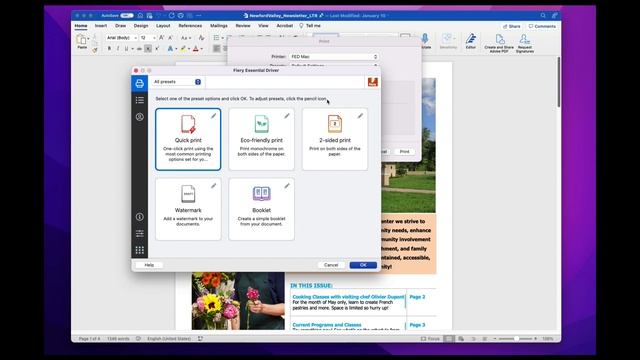Click the Page 1 of 4 status item
640x360 pixels.
pyautogui.click(x=89, y=339)
